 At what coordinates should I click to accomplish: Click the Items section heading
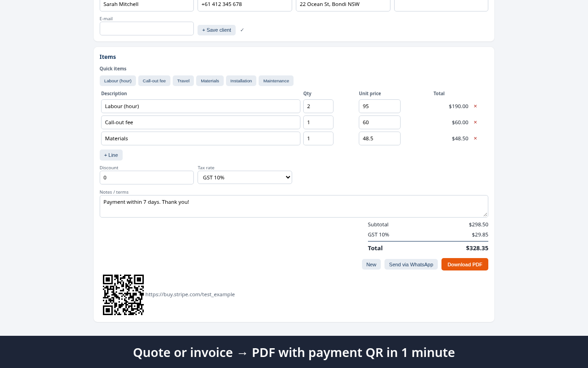coord(107,57)
